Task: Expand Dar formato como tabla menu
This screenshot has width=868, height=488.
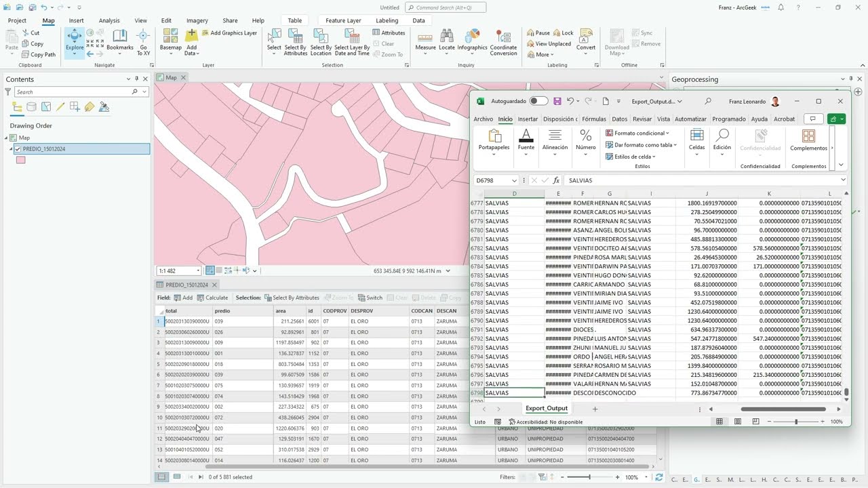Action: coord(641,145)
